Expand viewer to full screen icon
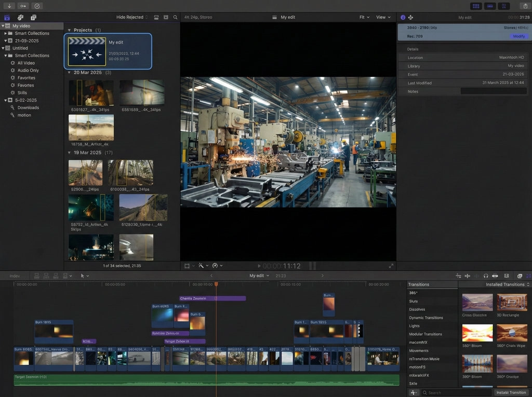Viewport: 532px width, 397px height. 391,266
